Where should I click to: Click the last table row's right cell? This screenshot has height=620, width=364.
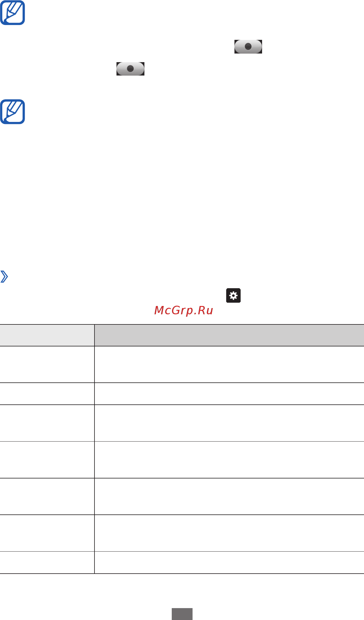point(229,563)
